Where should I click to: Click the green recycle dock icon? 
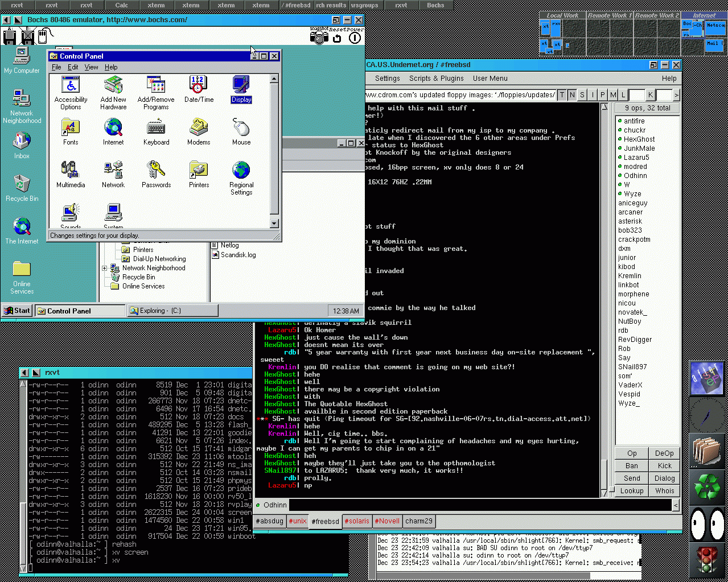708,487
